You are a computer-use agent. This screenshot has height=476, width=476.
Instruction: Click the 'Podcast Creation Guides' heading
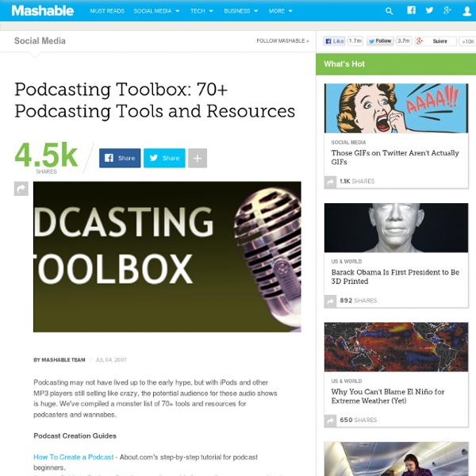tap(75, 436)
